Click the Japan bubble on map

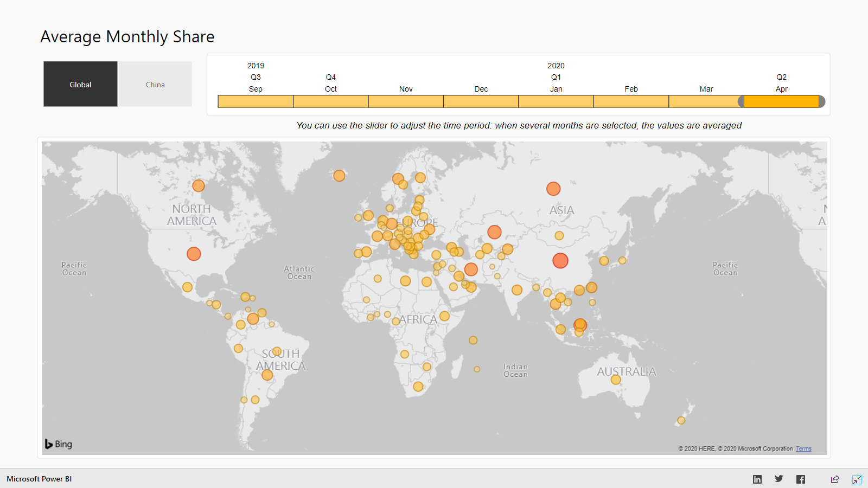(622, 260)
